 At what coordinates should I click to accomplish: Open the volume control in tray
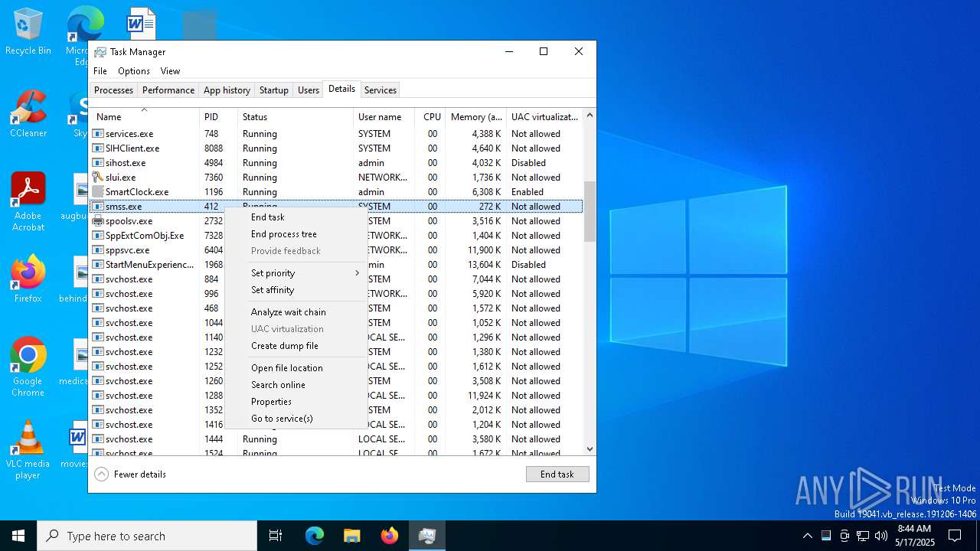pyautogui.click(x=881, y=536)
